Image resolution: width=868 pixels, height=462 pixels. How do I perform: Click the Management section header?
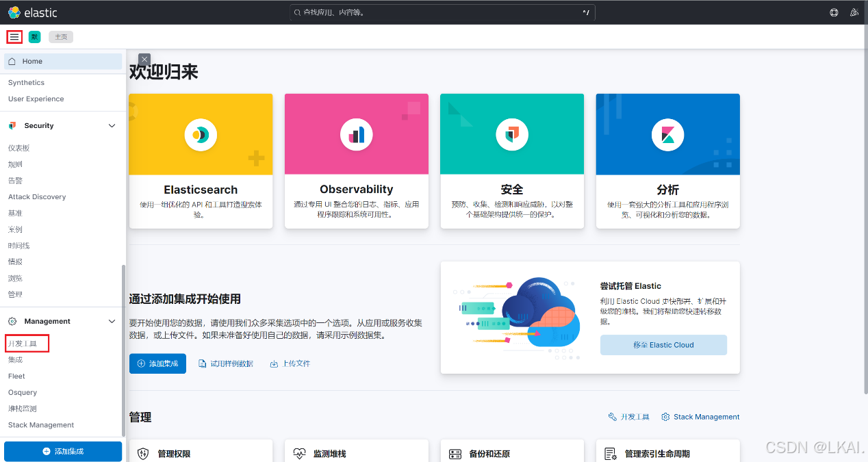(x=63, y=322)
